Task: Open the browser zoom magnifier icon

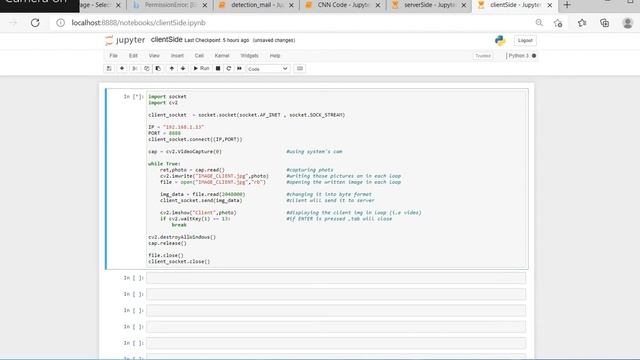Action: click(539, 23)
